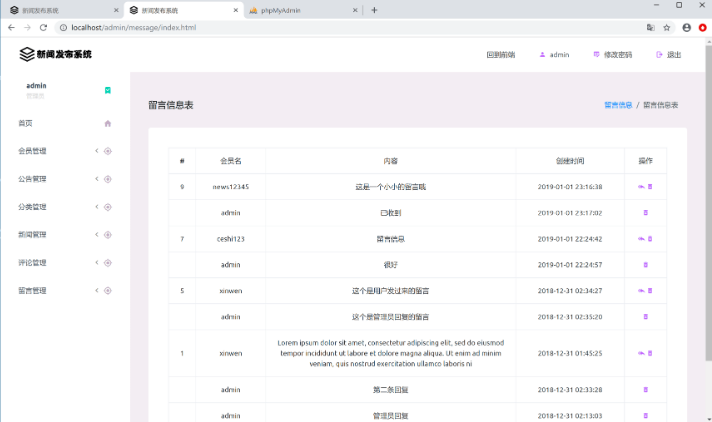Image resolution: width=712 pixels, height=422 pixels.
Task: Reload the page with browser refresh
Action: (x=44, y=27)
